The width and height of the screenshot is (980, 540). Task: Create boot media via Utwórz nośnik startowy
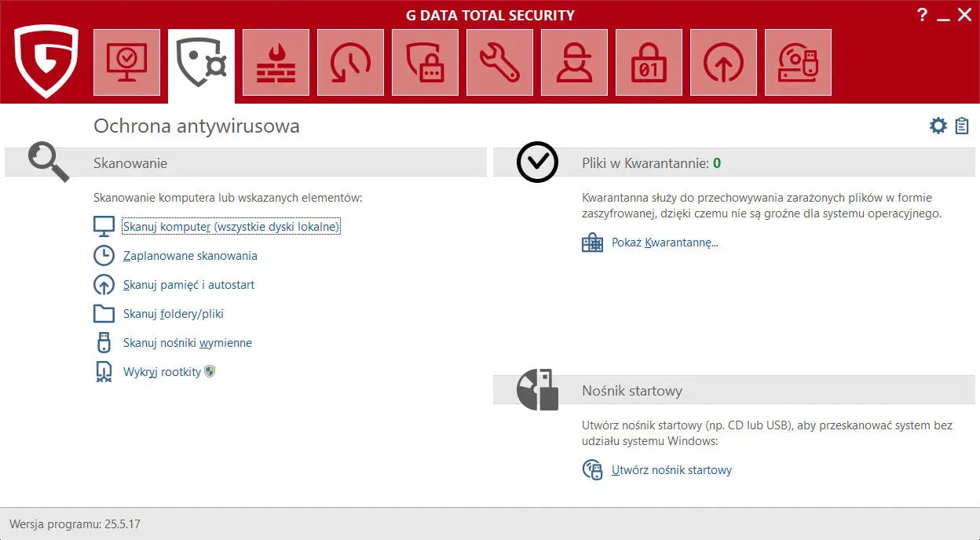tap(671, 469)
